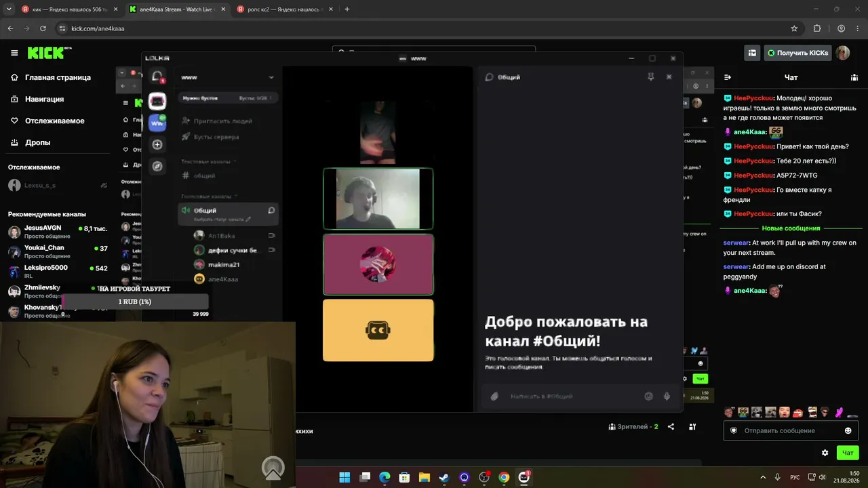
Task: Attach a file in LOLKA chat
Action: click(x=494, y=396)
